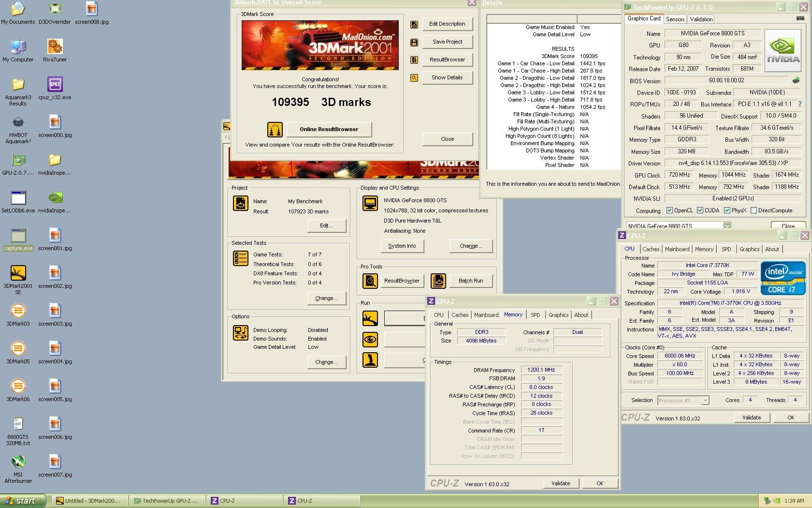Click the demo eye icon in the Run panel

click(370, 339)
